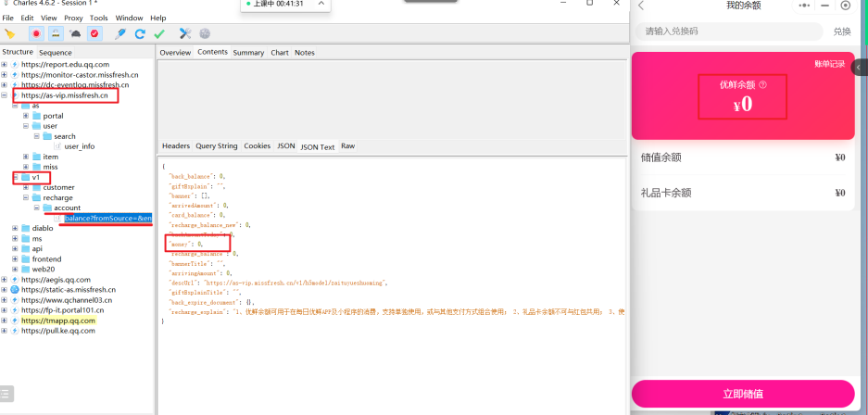
Task: Collapse the 上课中 timer widget chevron
Action: click(x=320, y=4)
